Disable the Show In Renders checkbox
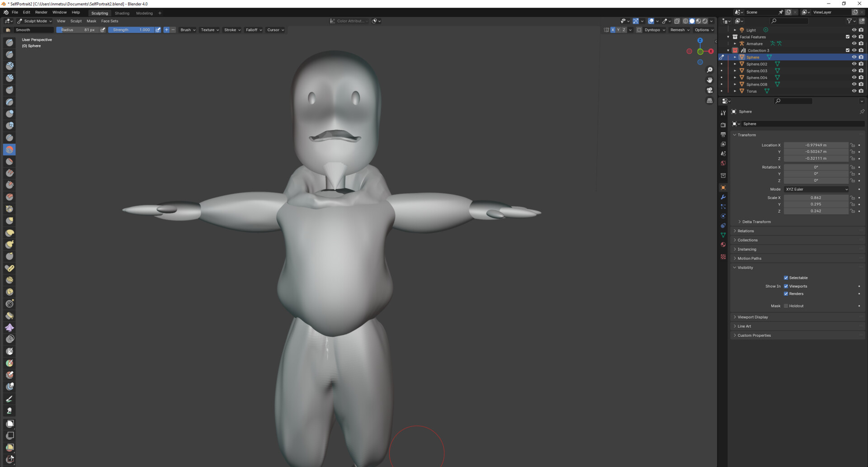This screenshot has height=467, width=868. click(786, 294)
